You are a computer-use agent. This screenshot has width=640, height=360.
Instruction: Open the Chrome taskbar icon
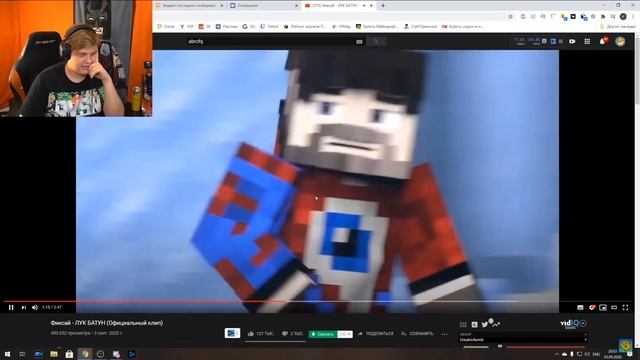(85, 354)
